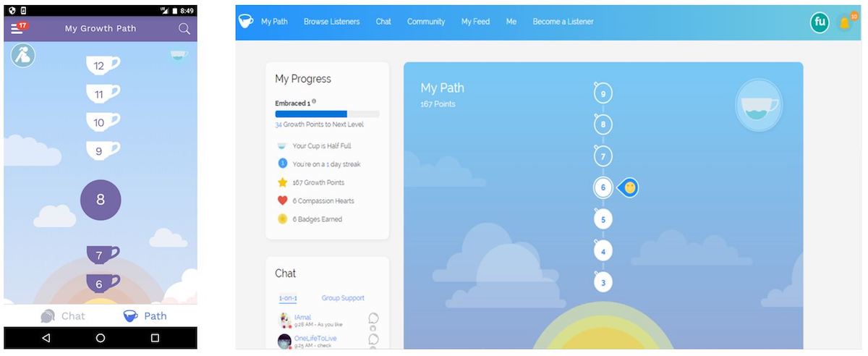Viewport: 868px width, 356px height.
Task: Tap the purple step 8 circle
Action: [101, 200]
